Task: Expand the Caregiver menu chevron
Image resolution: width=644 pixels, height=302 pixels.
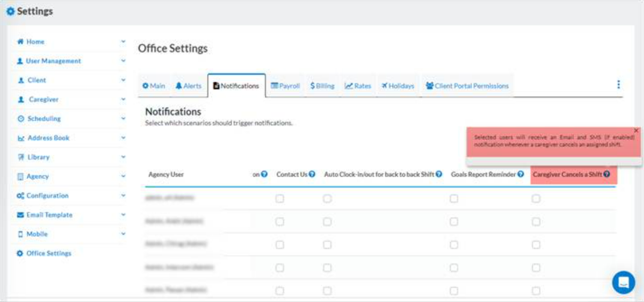Action: click(x=123, y=99)
